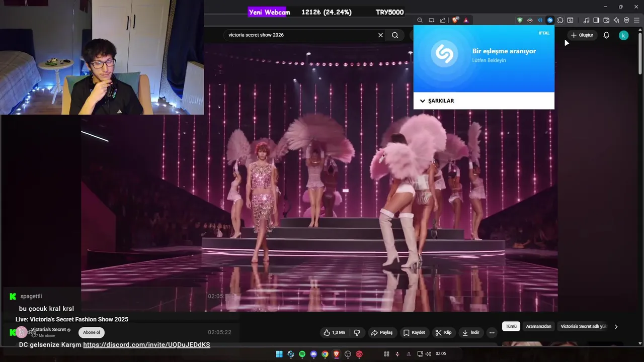Click the dislike thumbs-down button
The width and height of the screenshot is (644, 362).
[x=357, y=332]
